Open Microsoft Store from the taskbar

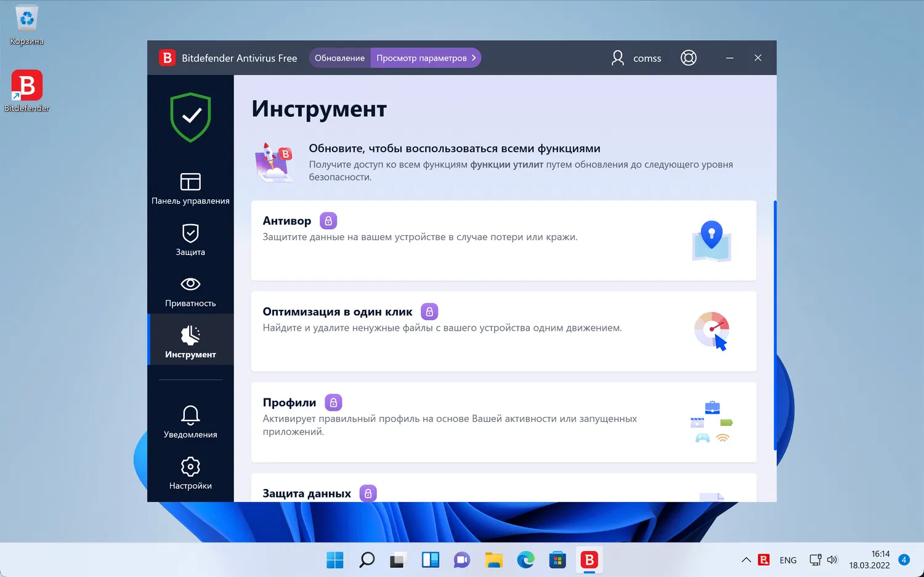click(557, 560)
